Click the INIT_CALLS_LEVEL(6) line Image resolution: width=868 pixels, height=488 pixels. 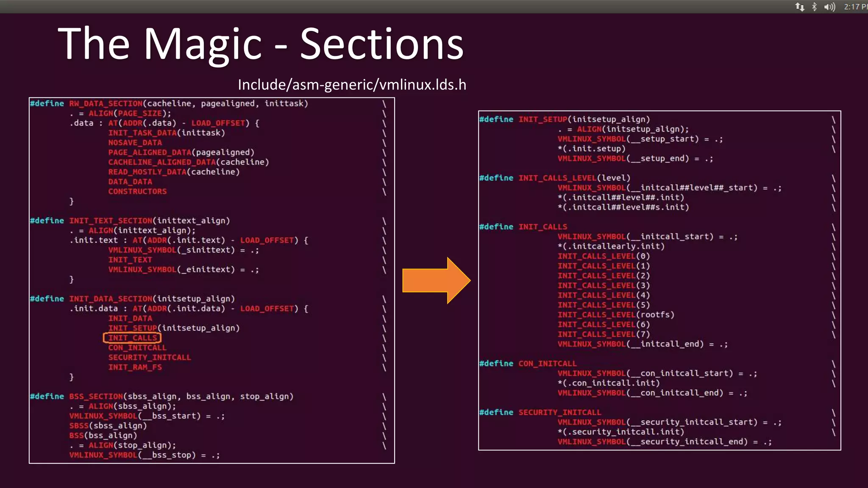pyautogui.click(x=604, y=324)
